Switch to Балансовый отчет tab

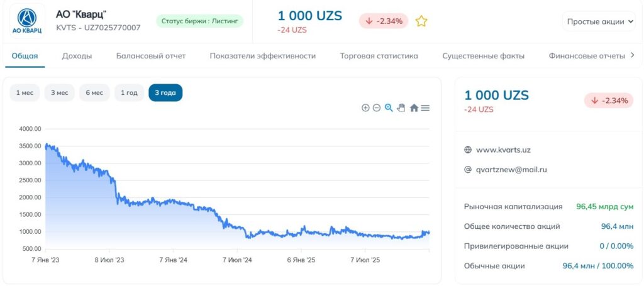151,56
